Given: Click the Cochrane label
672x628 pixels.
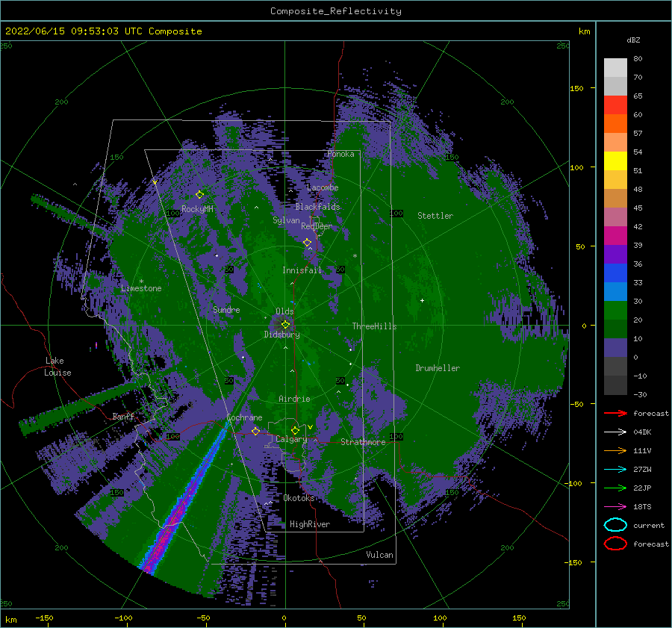Looking at the screenshot, I should tap(244, 417).
